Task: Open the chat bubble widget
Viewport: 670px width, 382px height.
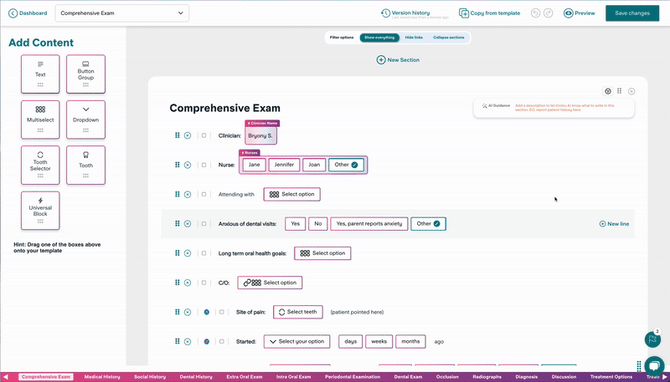Action: click(654, 365)
